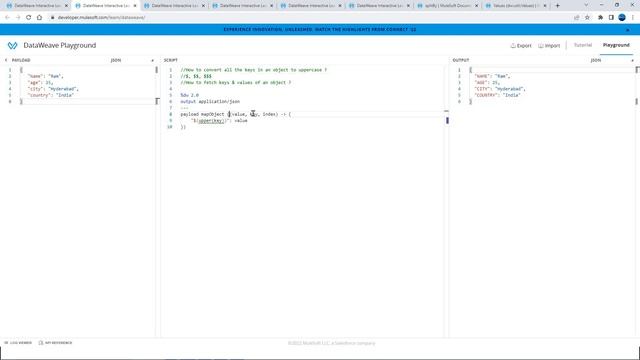Select the PAYLOAD panel header
This screenshot has height=360, width=640.
coord(21,60)
